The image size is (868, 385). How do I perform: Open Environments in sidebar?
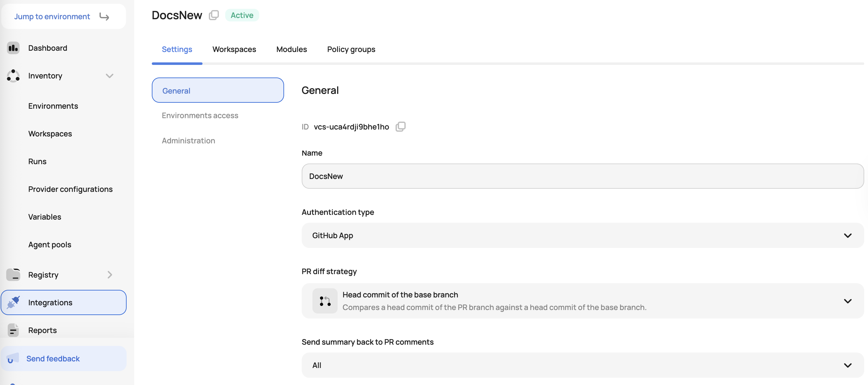point(53,106)
